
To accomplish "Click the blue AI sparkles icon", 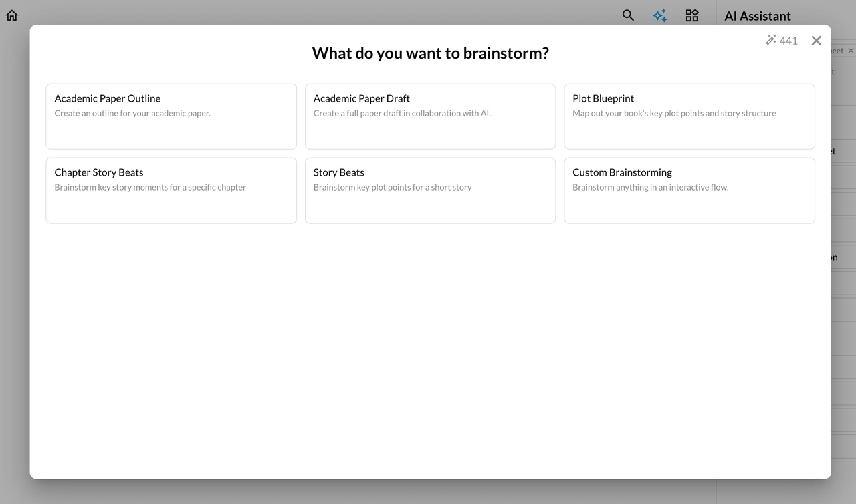I will click(660, 15).
